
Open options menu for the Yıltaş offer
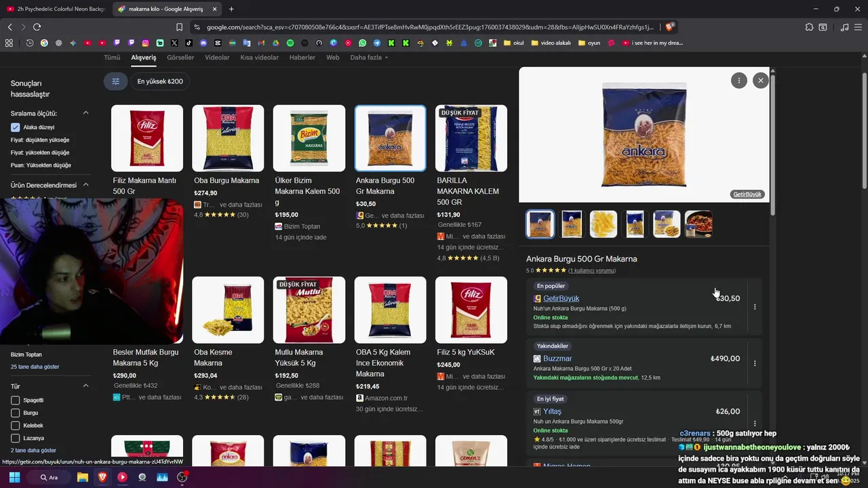755,423
